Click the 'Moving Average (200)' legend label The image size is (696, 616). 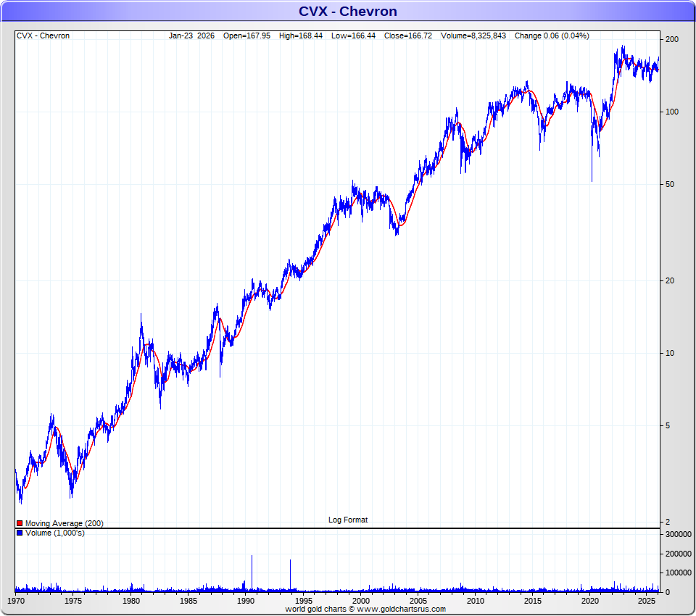[x=65, y=523]
